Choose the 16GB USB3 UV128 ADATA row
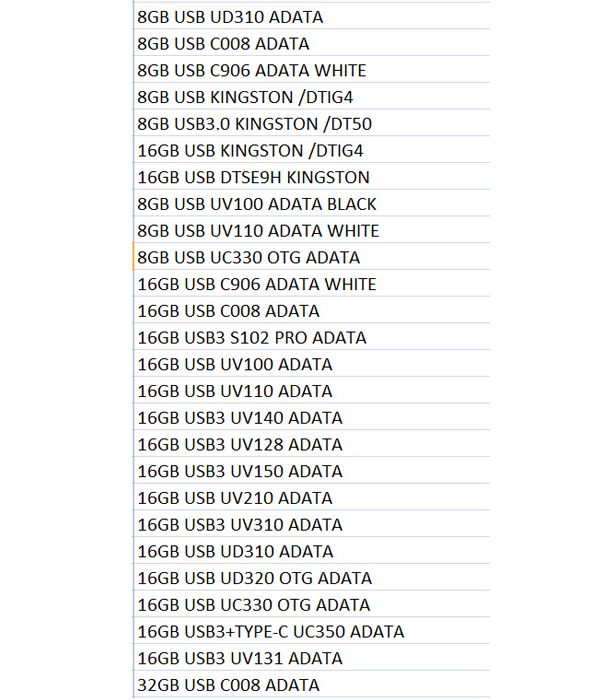This screenshot has height=700, width=600. pos(312,444)
